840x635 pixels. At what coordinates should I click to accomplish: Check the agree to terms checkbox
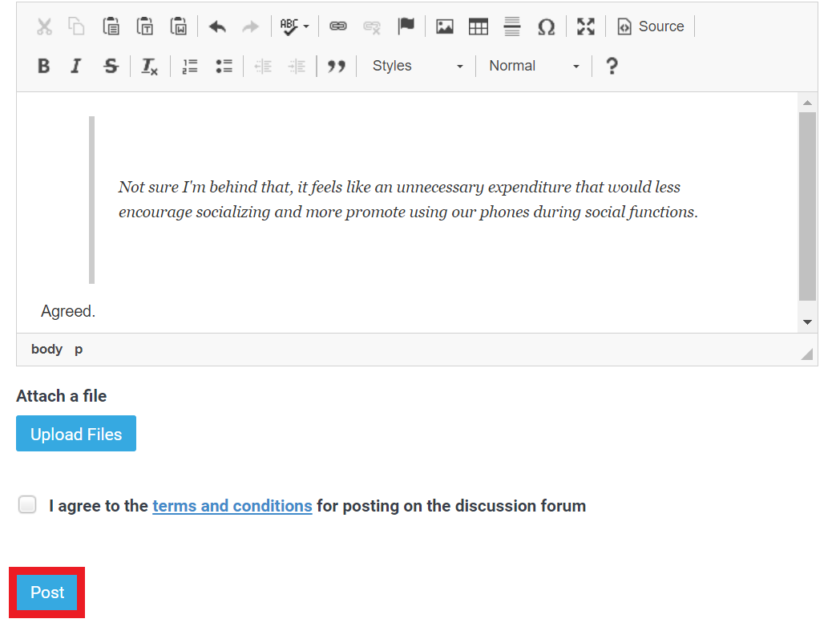coord(26,505)
